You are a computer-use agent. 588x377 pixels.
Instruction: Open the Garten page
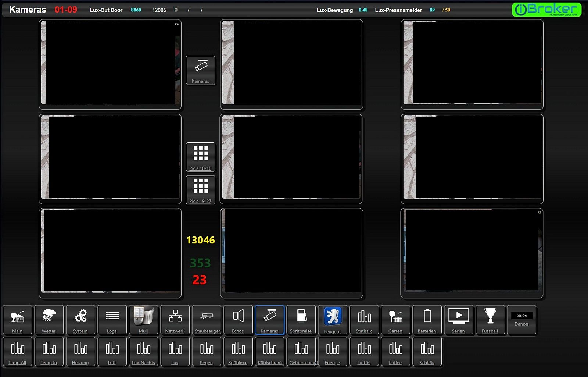(x=395, y=320)
